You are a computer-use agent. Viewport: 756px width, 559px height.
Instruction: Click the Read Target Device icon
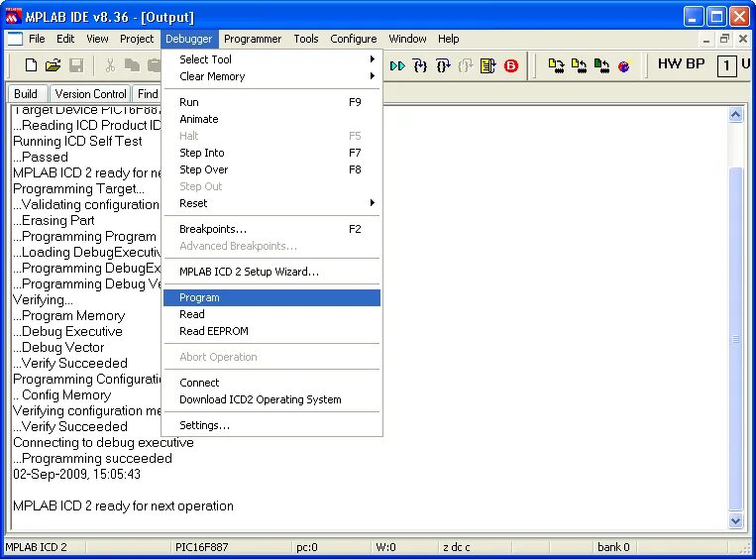[x=579, y=65]
